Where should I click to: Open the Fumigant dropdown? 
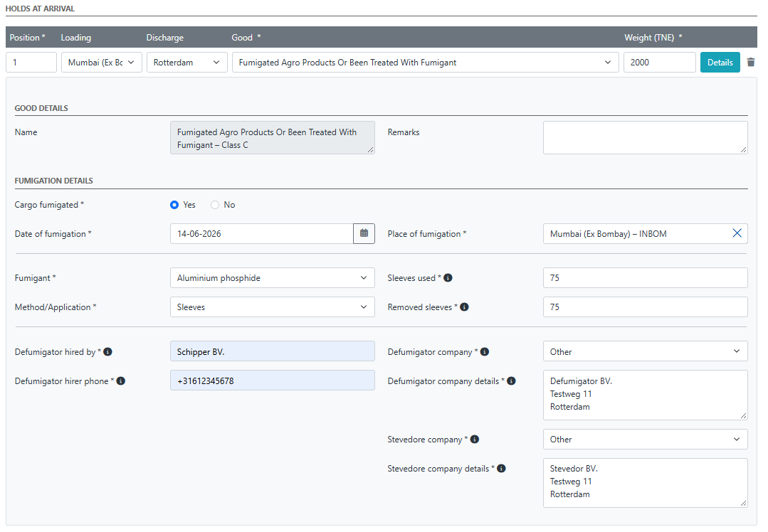[x=273, y=277]
